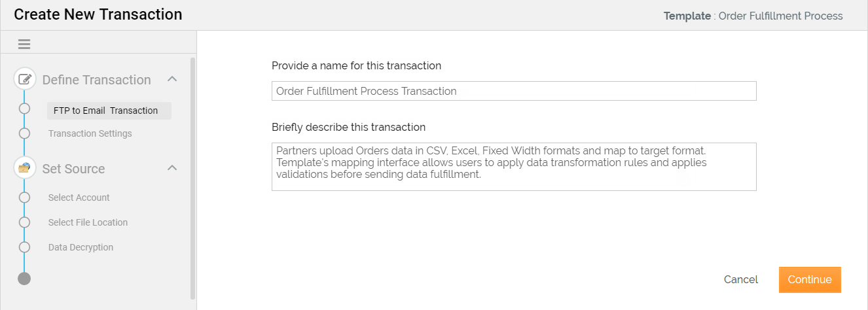Viewport: 868px width, 310px height.
Task: Go to Transaction Settings step
Action: click(90, 133)
